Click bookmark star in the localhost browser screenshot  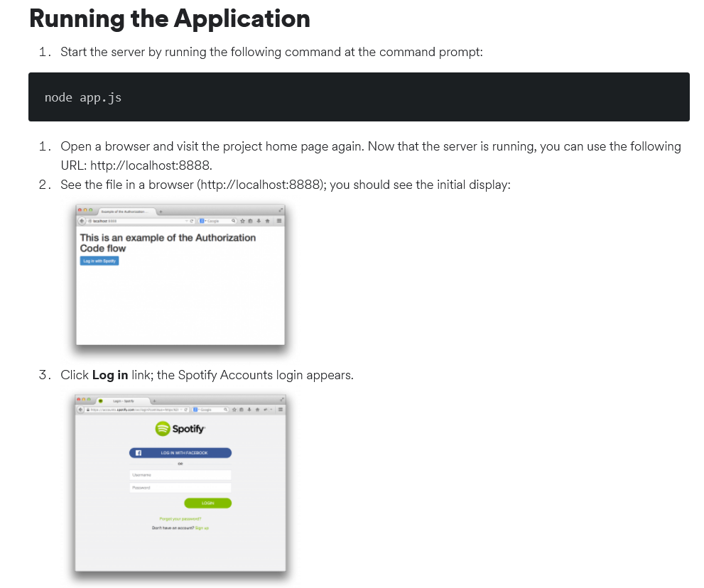242,221
